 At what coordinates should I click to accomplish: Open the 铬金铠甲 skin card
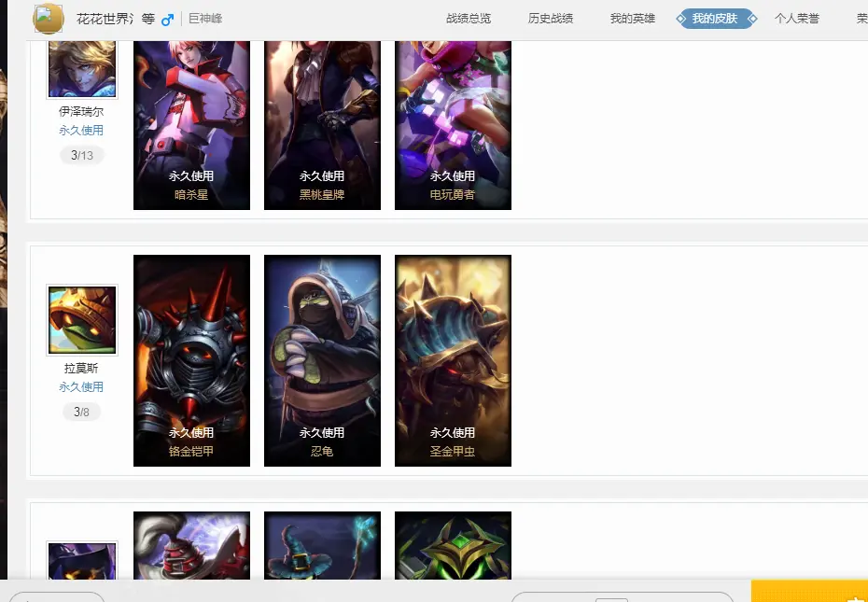191,360
